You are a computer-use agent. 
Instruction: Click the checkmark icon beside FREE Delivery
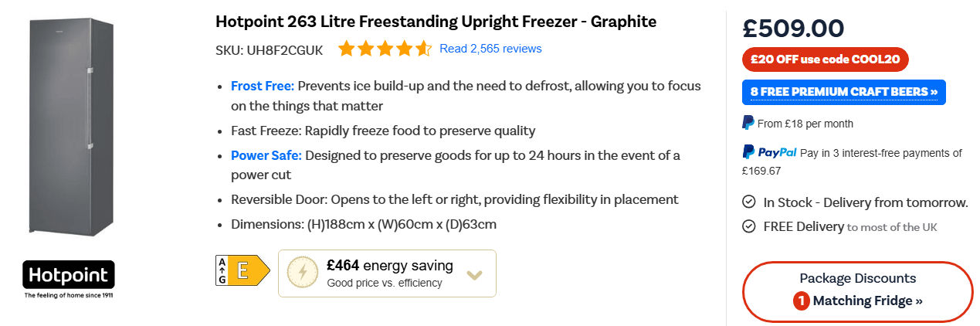748,226
